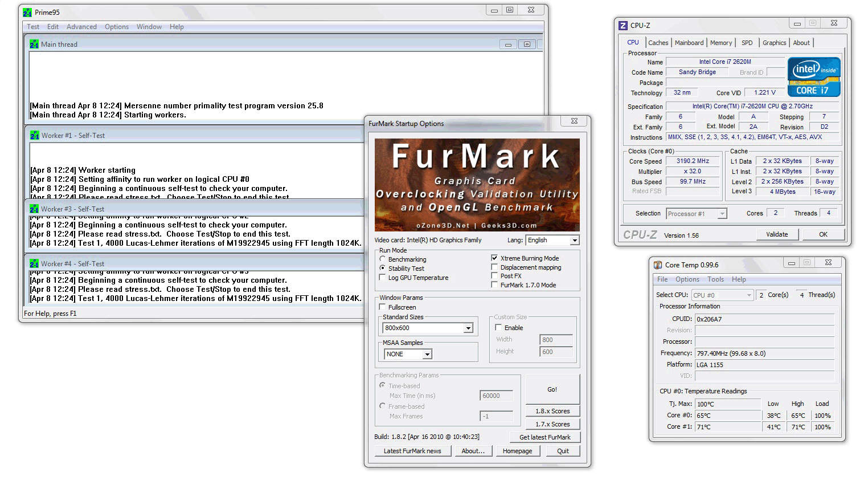
Task: Select the Stability Test run mode
Action: click(383, 268)
